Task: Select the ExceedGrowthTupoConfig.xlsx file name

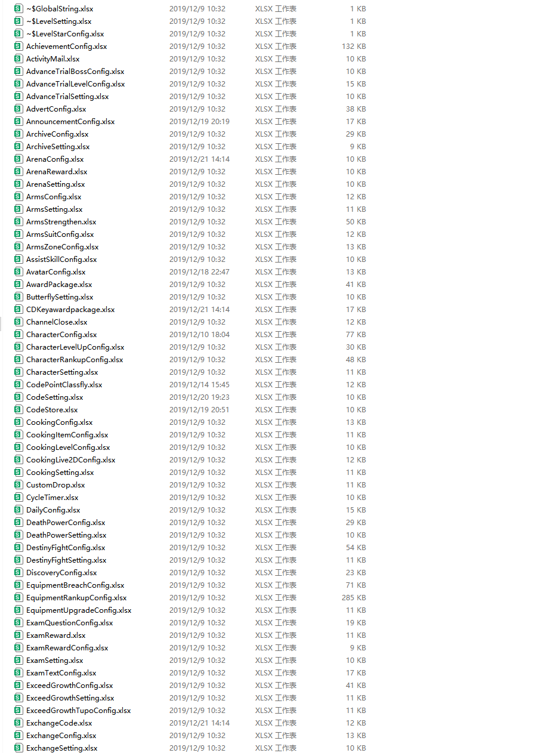Action: 78,711
